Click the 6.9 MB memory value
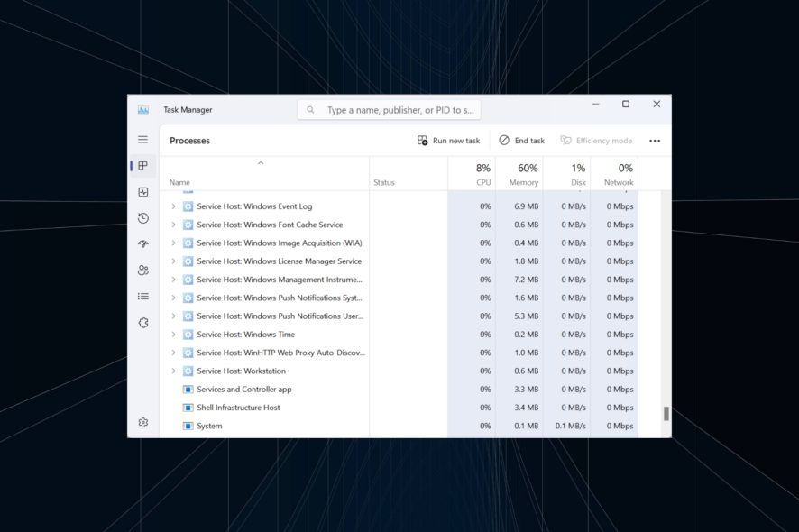Screen dimensions: 799x532 526,206
